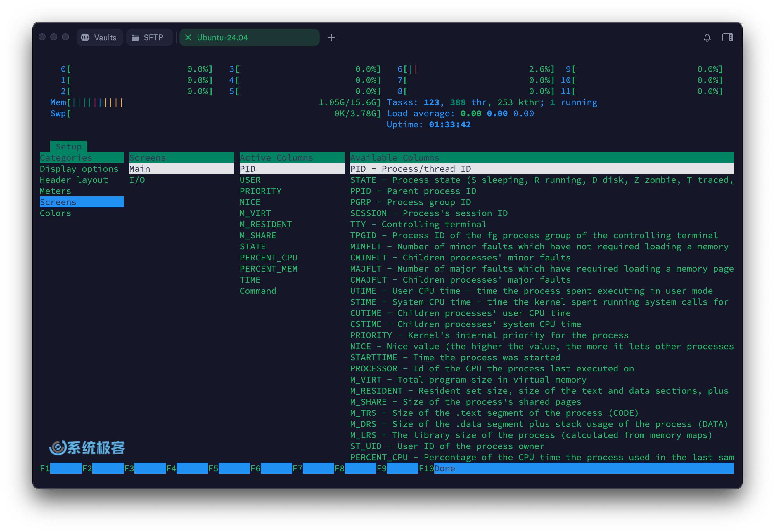Select the M_DRS available column row
775x532 pixels.
(x=542, y=424)
